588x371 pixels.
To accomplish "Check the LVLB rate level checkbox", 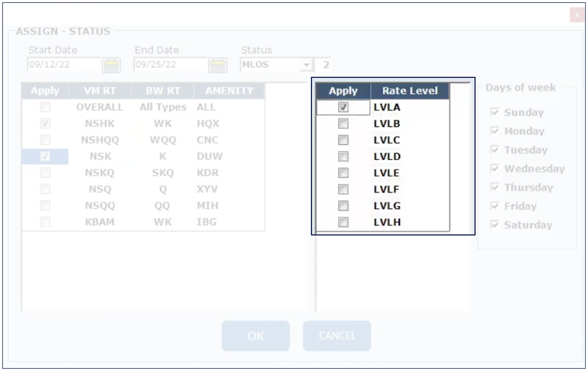I will 343,124.
